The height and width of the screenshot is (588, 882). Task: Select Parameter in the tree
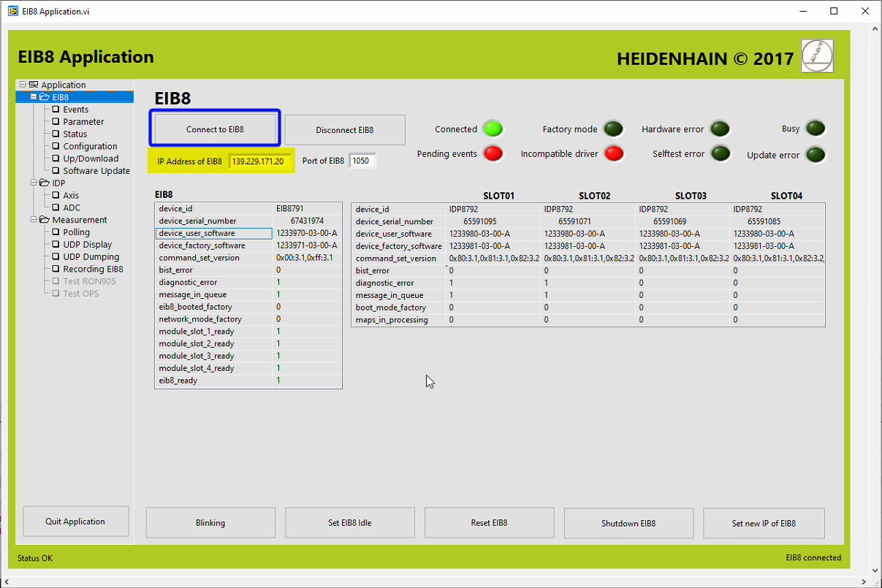(x=83, y=122)
